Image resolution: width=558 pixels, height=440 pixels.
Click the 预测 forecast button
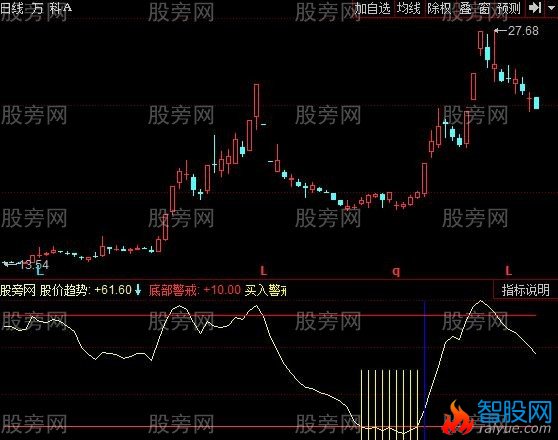coord(509,8)
